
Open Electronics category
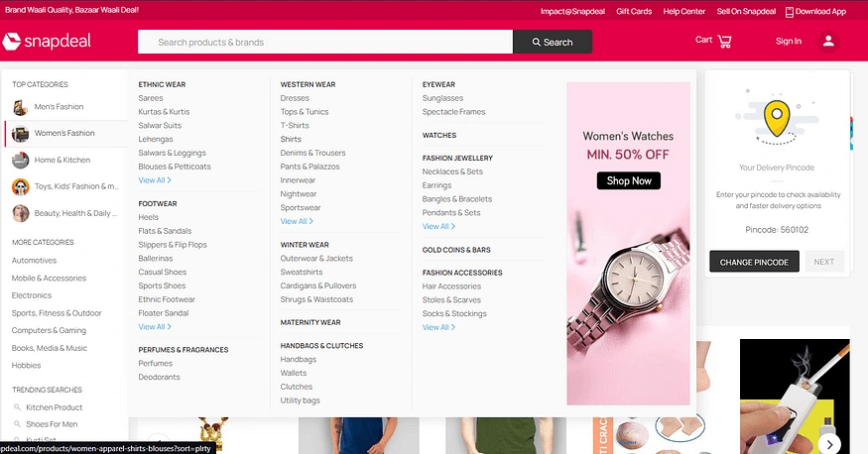pyautogui.click(x=32, y=295)
